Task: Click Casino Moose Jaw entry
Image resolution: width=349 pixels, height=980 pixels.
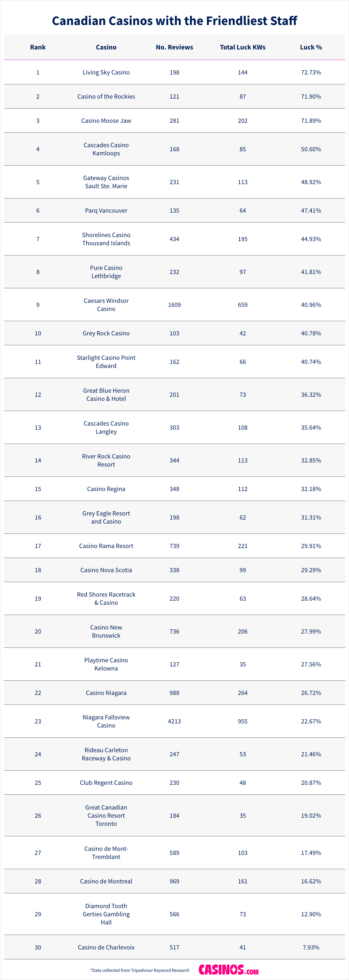Action: (x=106, y=121)
